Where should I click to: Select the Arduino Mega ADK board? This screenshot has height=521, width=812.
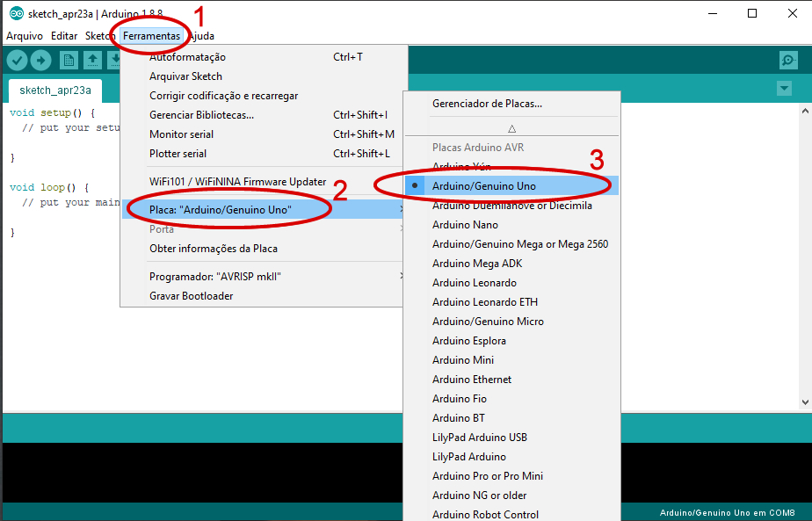511,263
